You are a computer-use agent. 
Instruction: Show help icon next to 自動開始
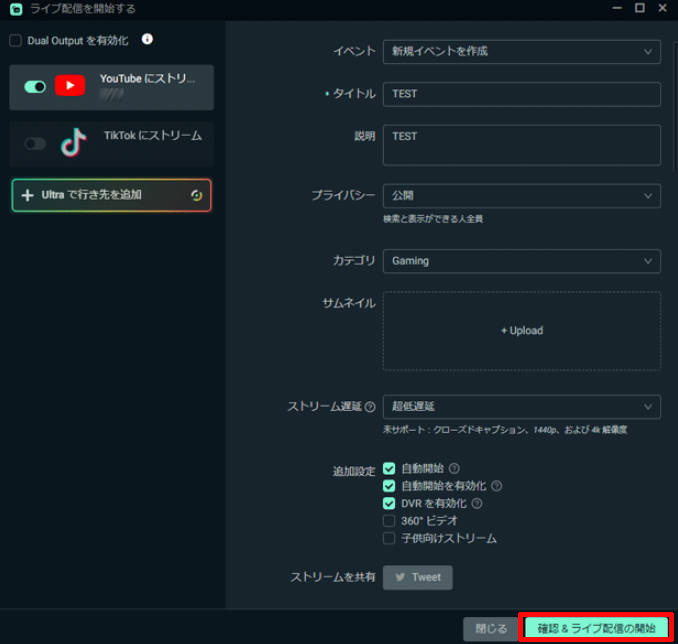(454, 468)
